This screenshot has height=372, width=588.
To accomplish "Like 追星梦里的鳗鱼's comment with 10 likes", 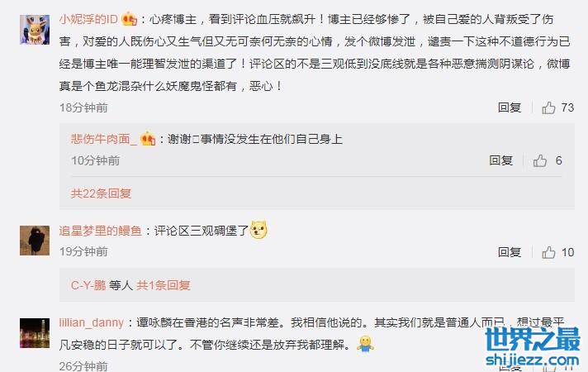I will [548, 252].
